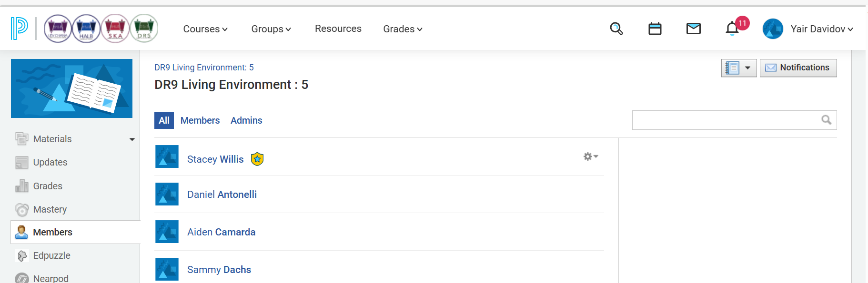View notifications bell with 11 alerts

click(x=732, y=29)
